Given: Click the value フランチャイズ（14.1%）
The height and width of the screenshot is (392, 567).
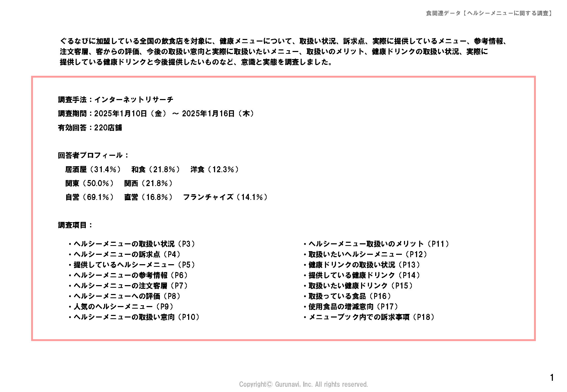Looking at the screenshot, I should click(225, 197).
